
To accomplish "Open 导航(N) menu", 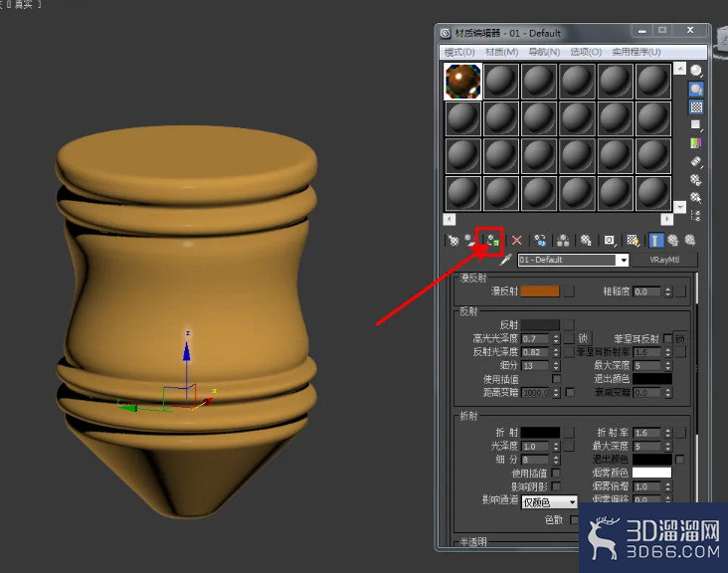I will coord(544,52).
